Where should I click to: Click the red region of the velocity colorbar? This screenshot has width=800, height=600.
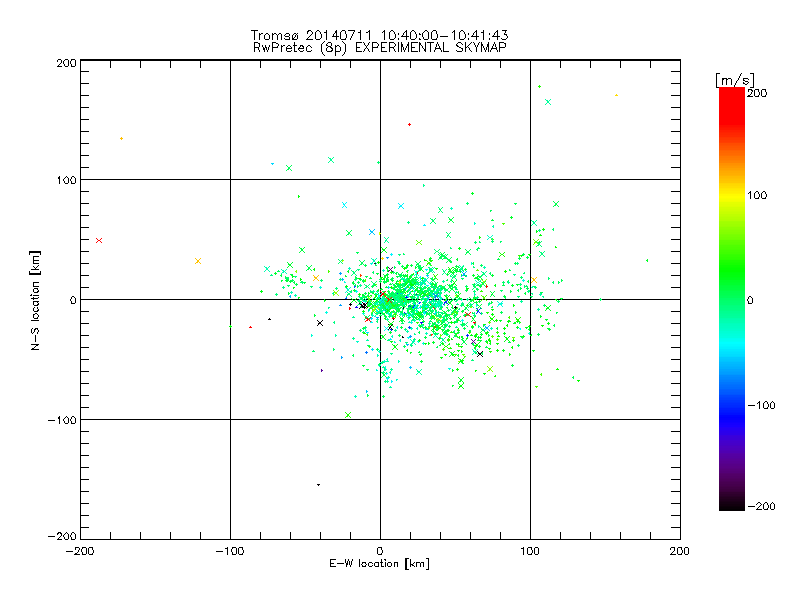coord(732,105)
